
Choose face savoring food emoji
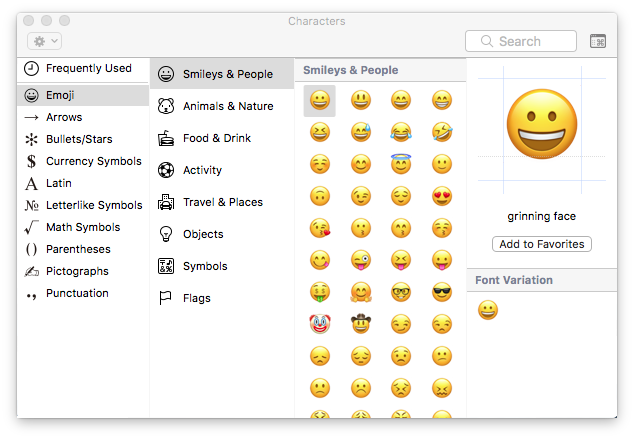320,260
